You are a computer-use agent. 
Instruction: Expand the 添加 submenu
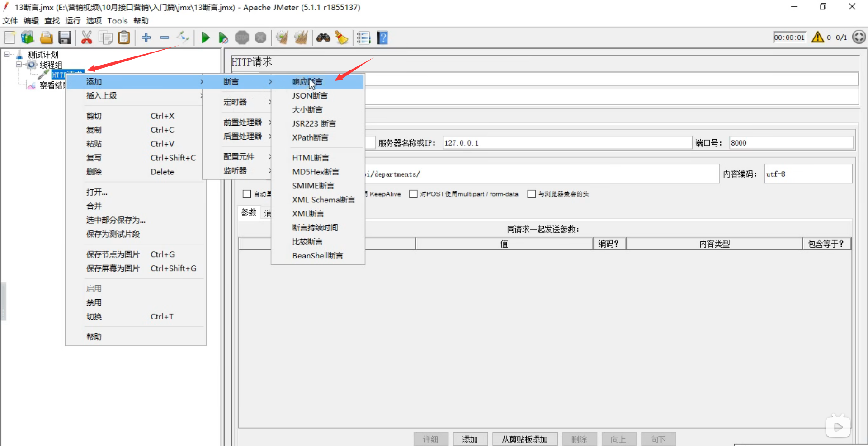coord(135,82)
